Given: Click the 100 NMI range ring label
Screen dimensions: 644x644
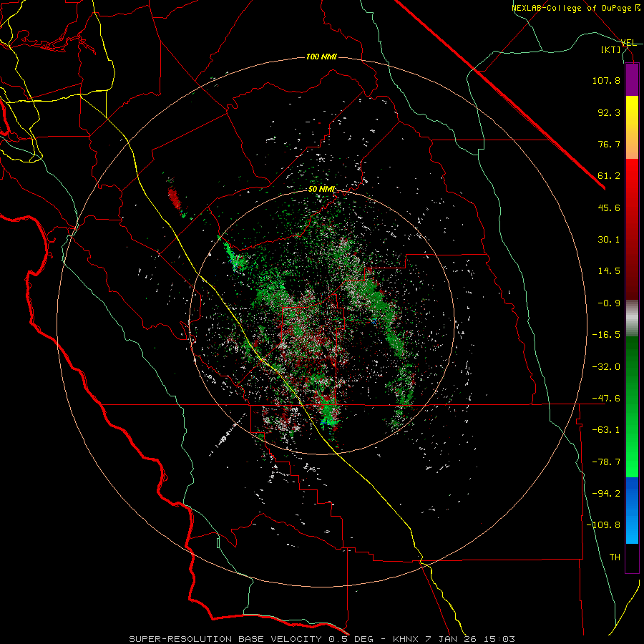Looking at the screenshot, I should click(x=321, y=57).
